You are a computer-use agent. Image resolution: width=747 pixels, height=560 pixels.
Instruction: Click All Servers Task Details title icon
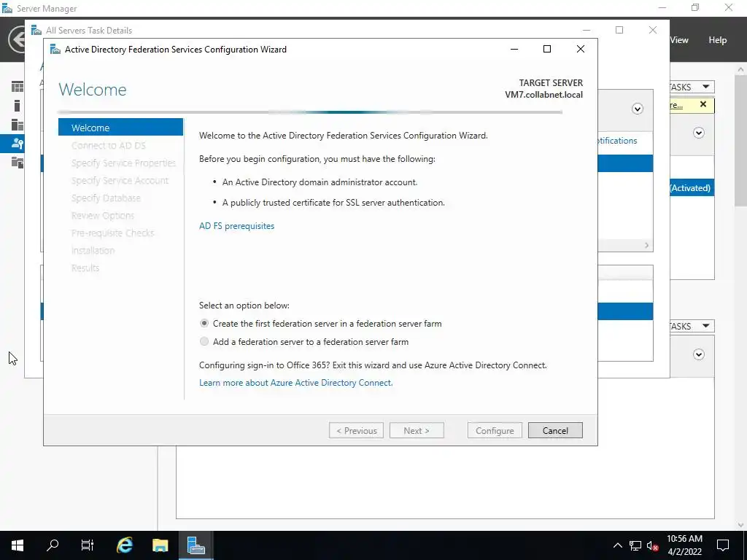(x=36, y=31)
